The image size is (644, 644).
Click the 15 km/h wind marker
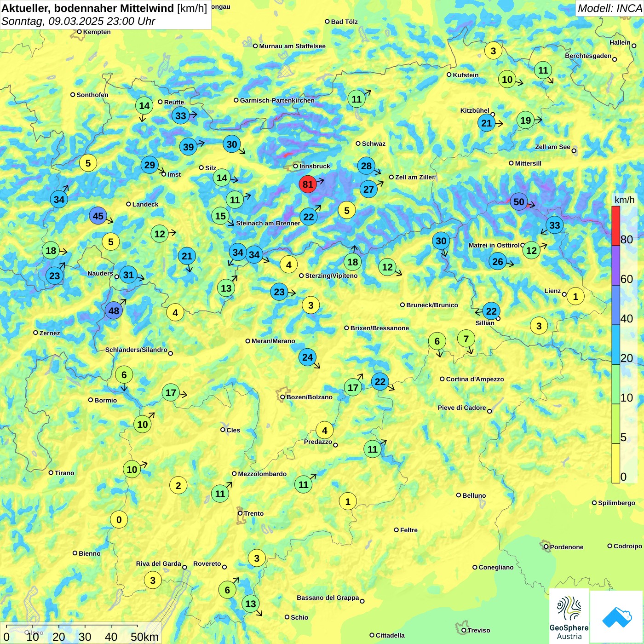pos(221,216)
